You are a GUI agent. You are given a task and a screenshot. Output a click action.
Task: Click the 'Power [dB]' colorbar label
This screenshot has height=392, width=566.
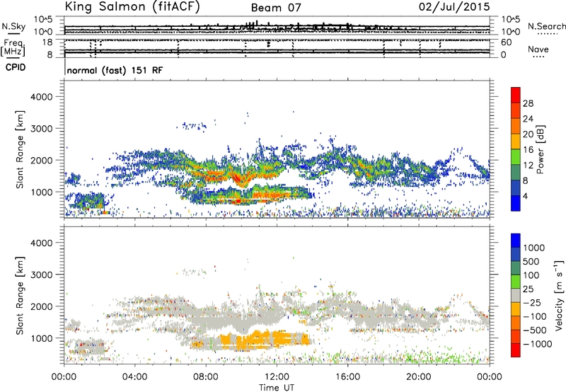[x=540, y=149]
